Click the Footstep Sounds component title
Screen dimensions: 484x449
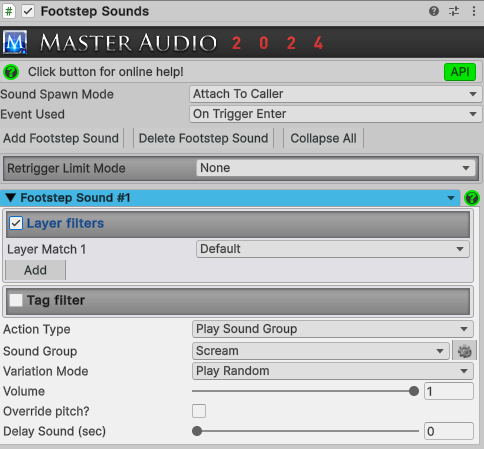coord(95,11)
